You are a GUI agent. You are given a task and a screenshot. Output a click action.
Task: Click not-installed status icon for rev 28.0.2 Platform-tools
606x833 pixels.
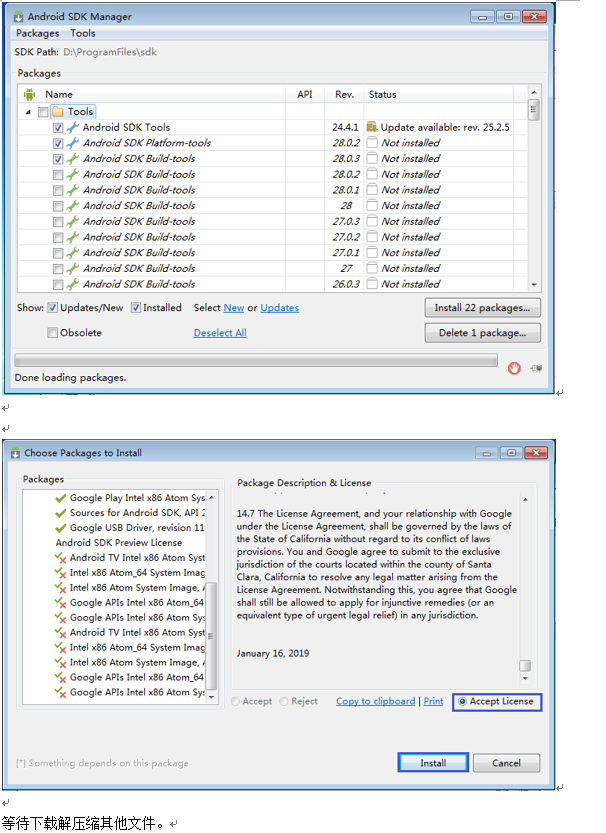point(372,143)
